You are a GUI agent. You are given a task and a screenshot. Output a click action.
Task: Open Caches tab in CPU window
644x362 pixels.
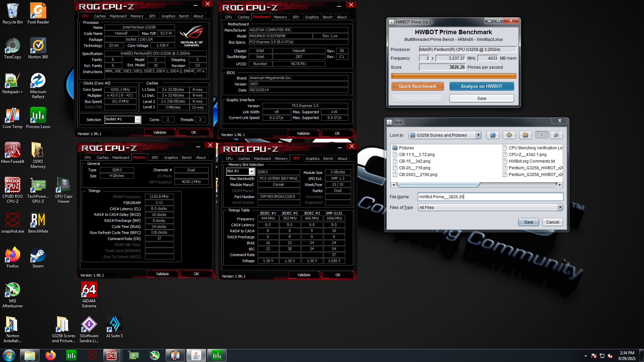point(100,16)
